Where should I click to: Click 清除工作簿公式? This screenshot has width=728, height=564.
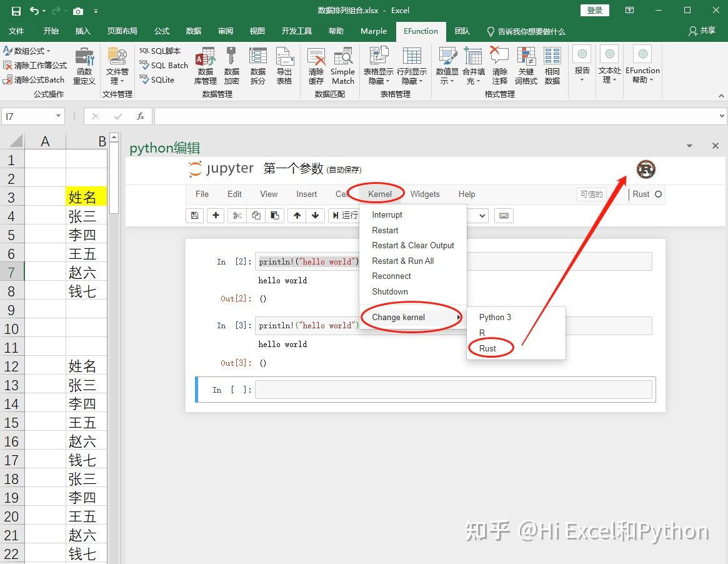[35, 65]
